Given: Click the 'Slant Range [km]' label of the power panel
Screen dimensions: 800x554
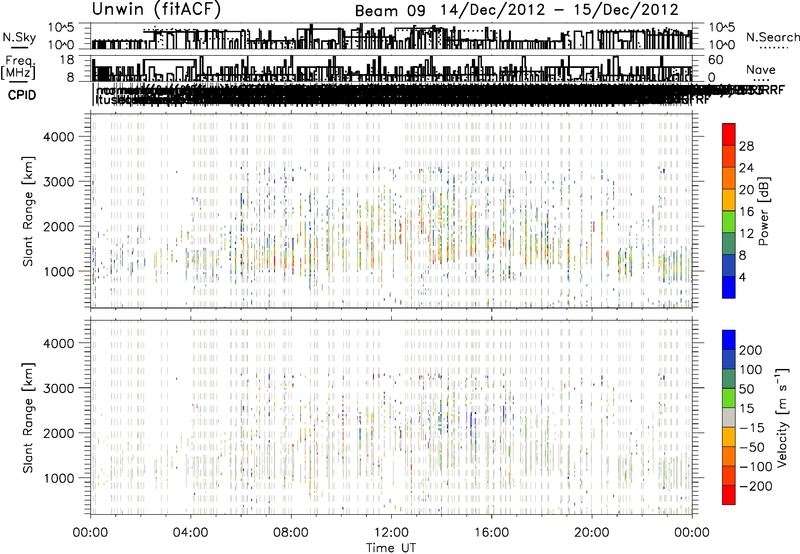Looking at the screenshot, I should [x=28, y=211].
